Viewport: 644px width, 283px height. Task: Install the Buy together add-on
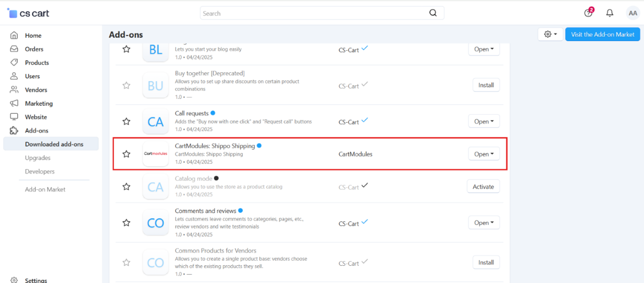point(486,85)
